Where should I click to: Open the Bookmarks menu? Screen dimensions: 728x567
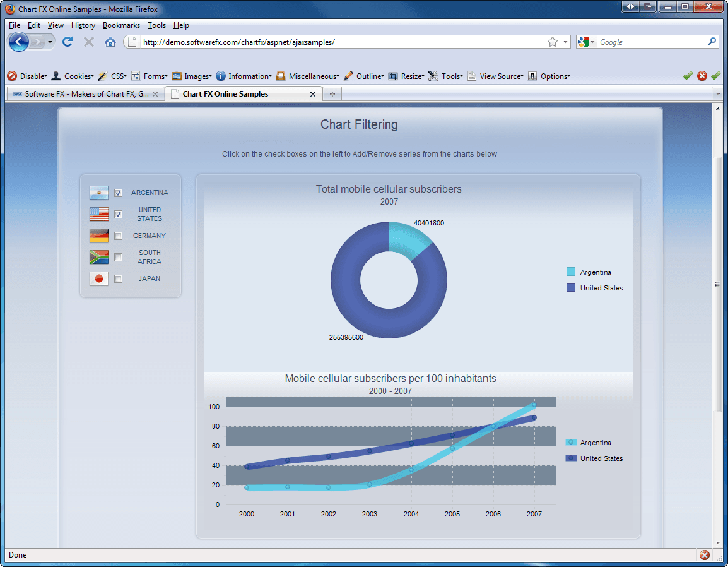121,25
